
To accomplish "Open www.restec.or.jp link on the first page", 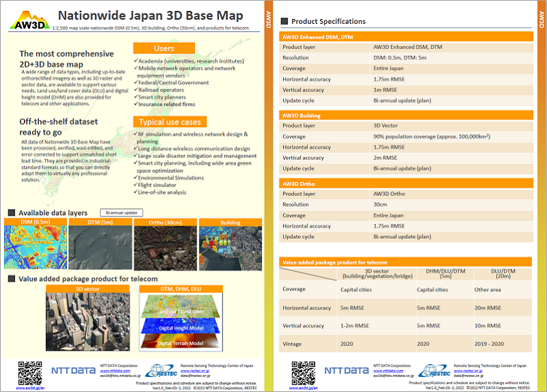I will 195,371.
